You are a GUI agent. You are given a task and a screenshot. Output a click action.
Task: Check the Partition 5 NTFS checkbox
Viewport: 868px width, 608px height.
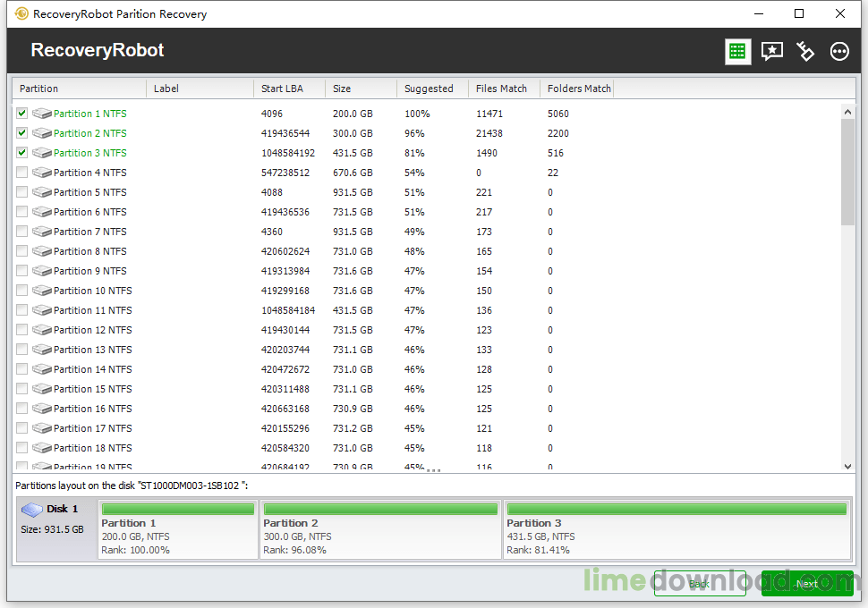[21, 191]
